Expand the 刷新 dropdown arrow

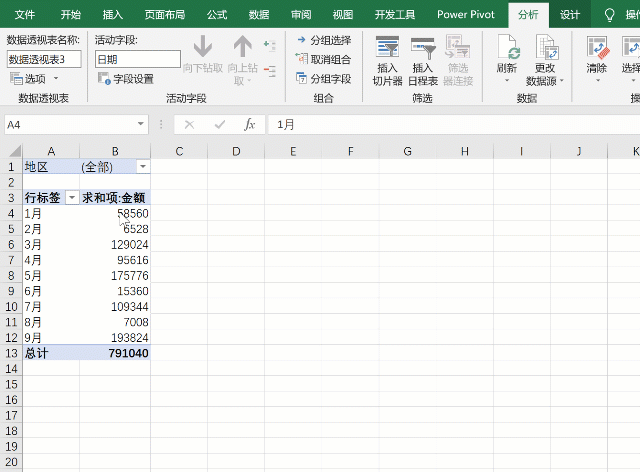point(507,80)
